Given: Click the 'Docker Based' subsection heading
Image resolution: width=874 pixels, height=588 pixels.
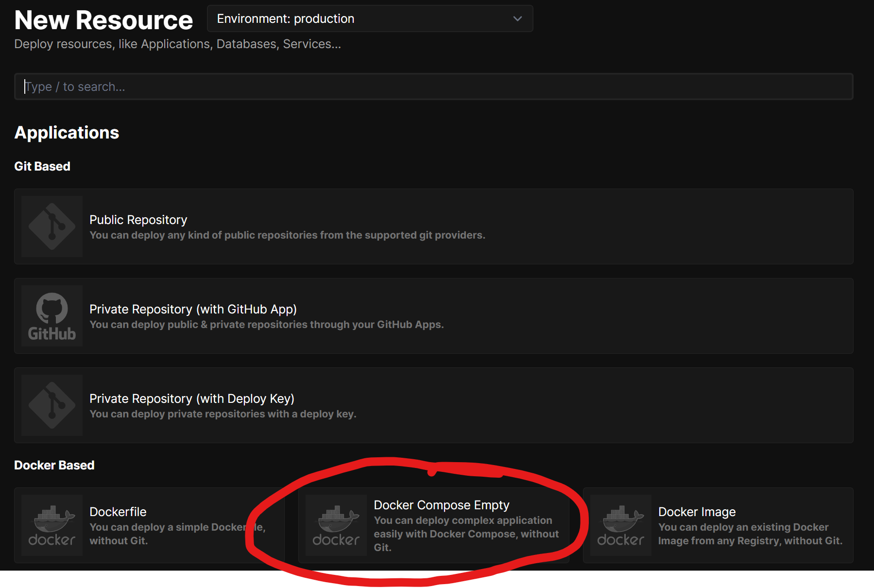Looking at the screenshot, I should (x=54, y=465).
